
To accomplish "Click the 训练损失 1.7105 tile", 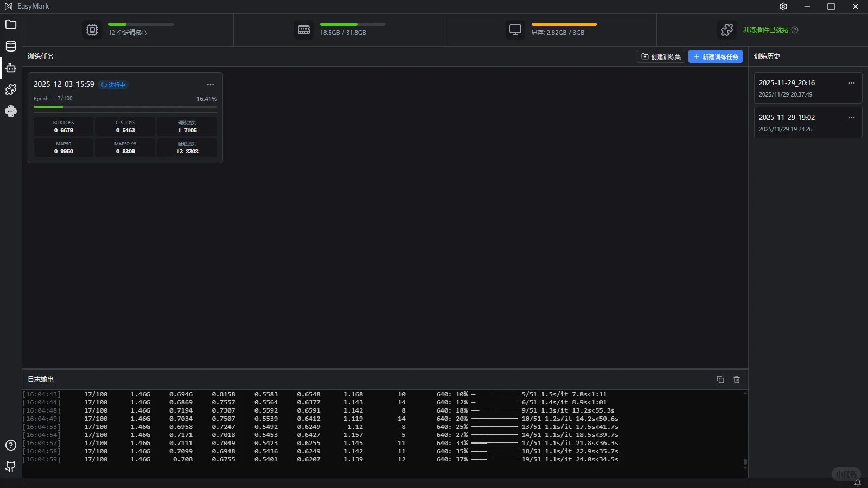I will point(187,126).
